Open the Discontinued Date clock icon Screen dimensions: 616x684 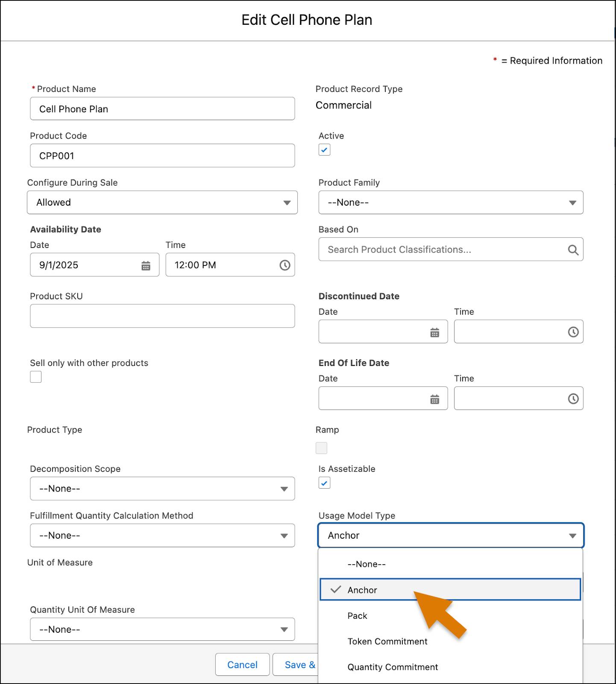click(573, 332)
